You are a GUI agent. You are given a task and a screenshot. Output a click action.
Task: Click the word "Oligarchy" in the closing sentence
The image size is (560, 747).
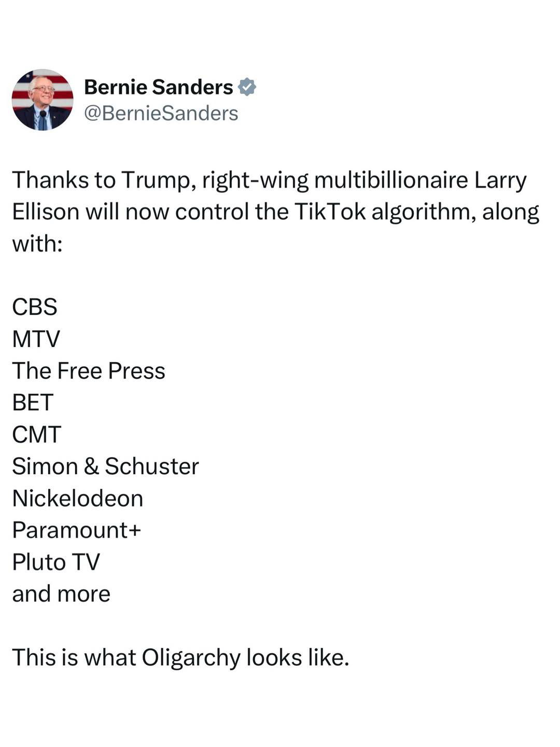point(190,658)
